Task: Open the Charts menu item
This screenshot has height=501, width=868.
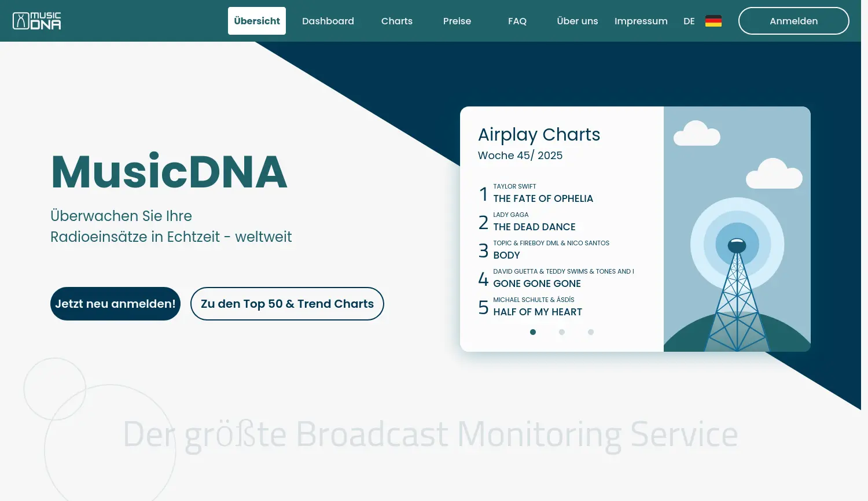Action: tap(396, 21)
